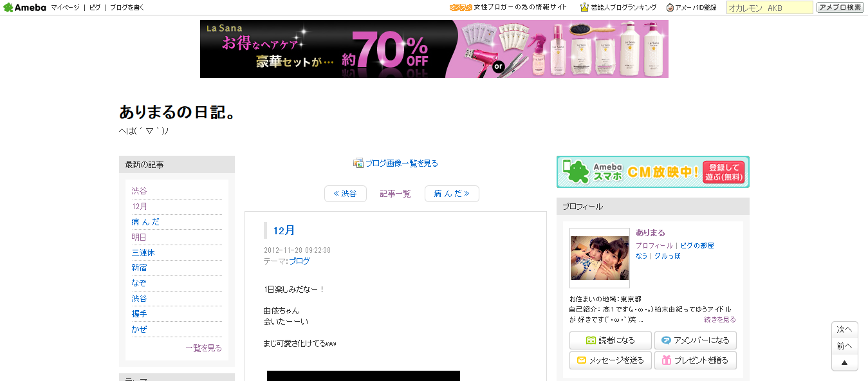Open the ありまる profile thumbnail photo
This screenshot has height=381, width=868.
click(600, 257)
